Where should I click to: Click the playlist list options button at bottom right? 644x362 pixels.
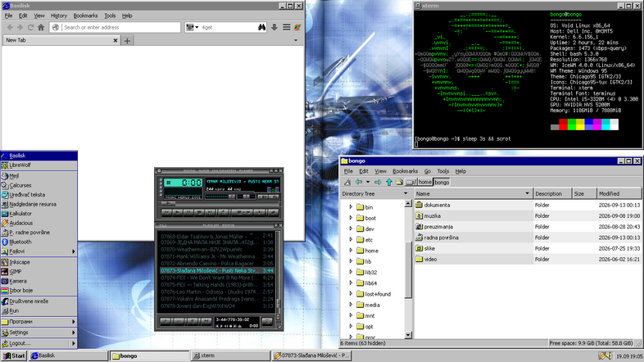(267, 321)
